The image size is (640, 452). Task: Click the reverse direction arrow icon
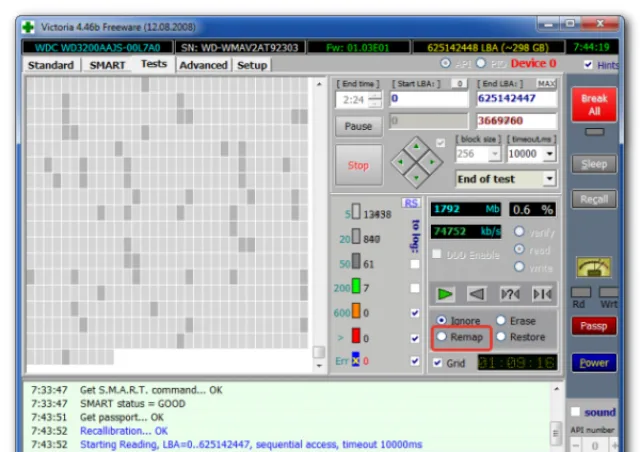[477, 294]
